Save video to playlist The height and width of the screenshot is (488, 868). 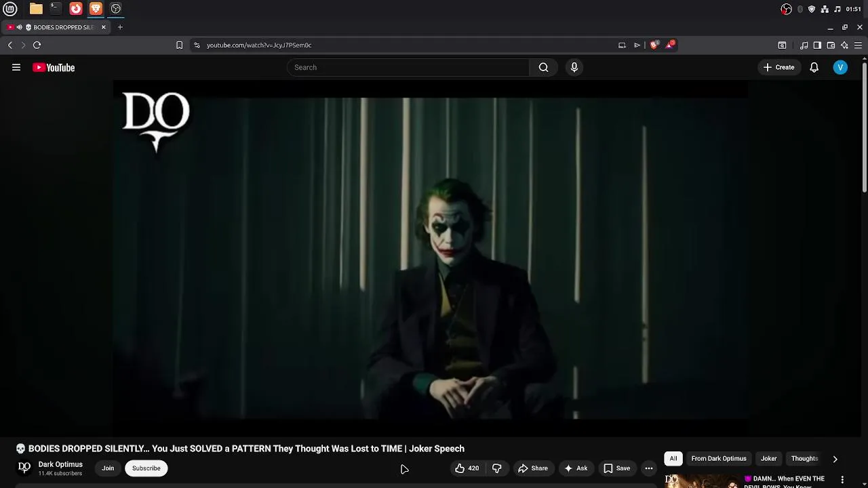617,468
